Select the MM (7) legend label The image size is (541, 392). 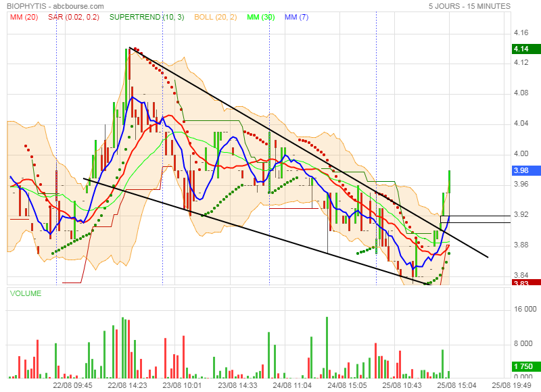click(296, 17)
